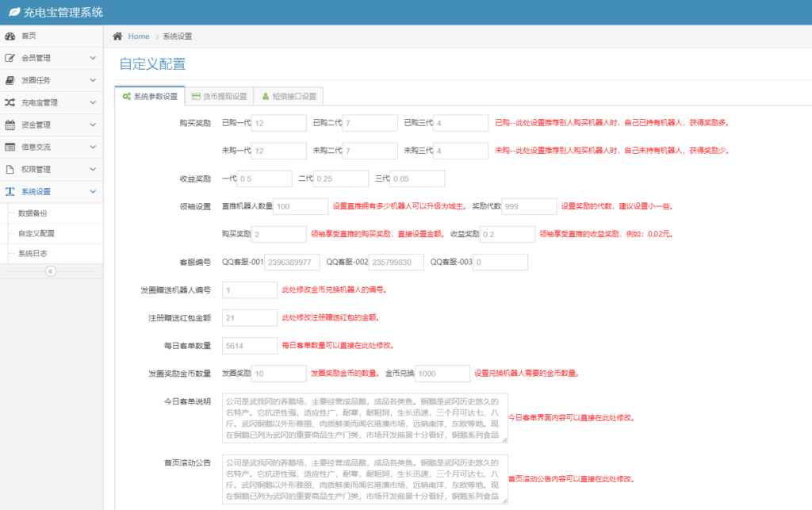The image size is (812, 510).
Task: Click the shuffle icon beside 充电宝管理
Action: point(10,102)
